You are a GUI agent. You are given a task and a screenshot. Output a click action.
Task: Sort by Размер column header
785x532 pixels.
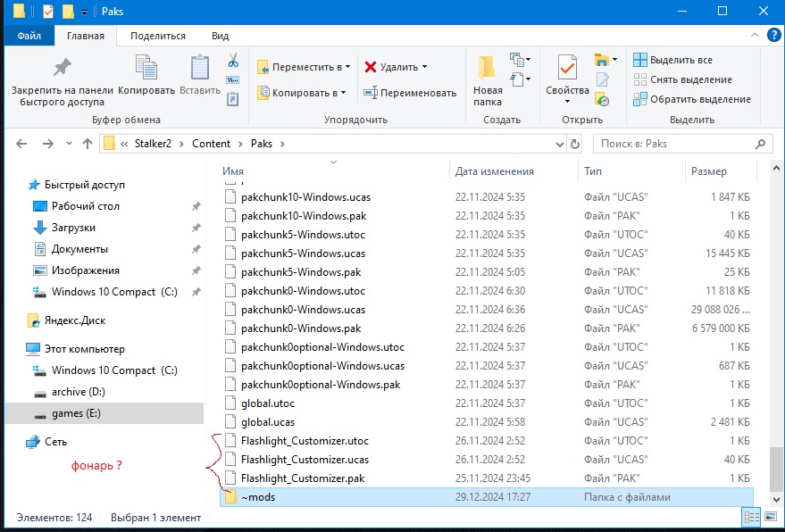[x=708, y=171]
